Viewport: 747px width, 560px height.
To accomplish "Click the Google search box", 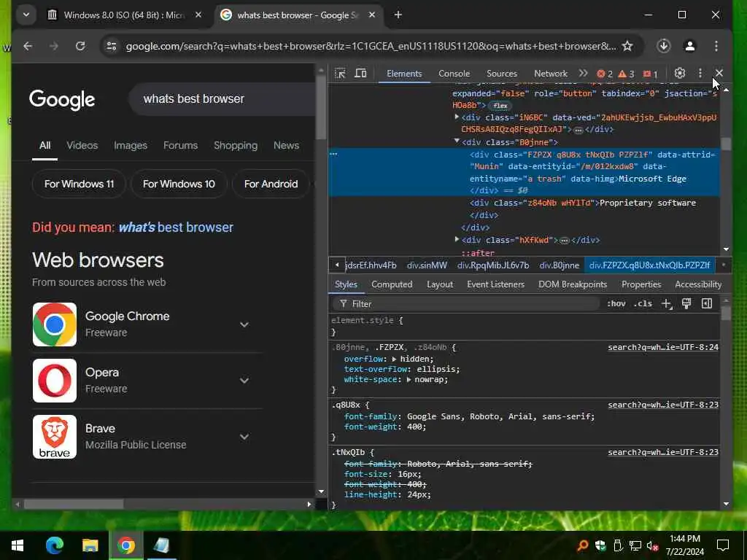I will pos(222,99).
